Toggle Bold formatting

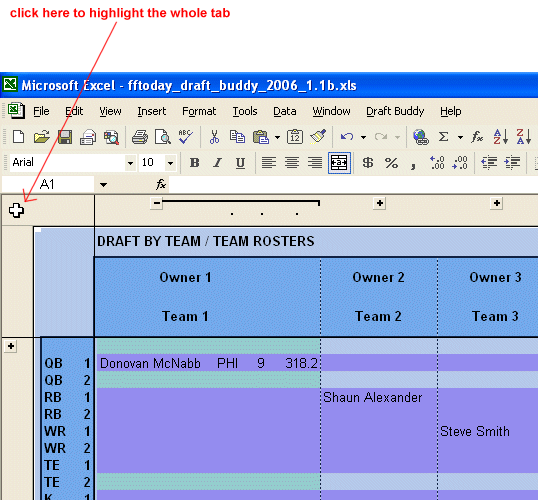[x=195, y=162]
